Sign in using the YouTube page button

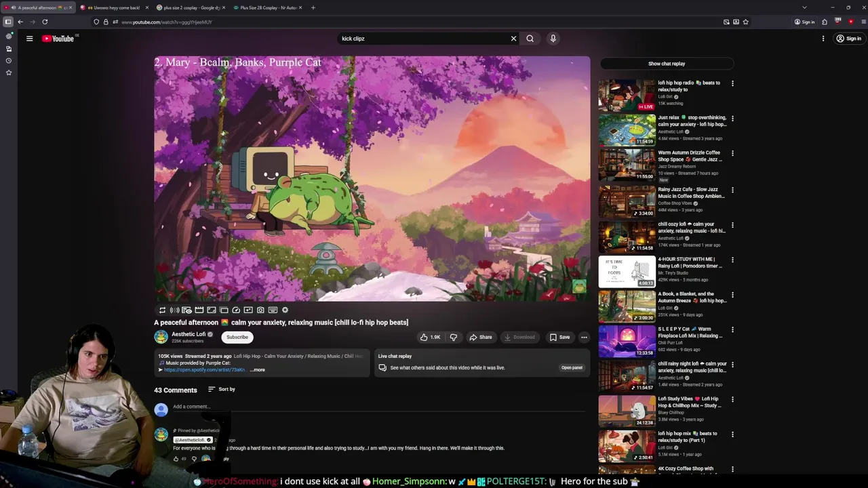pyautogui.click(x=849, y=39)
